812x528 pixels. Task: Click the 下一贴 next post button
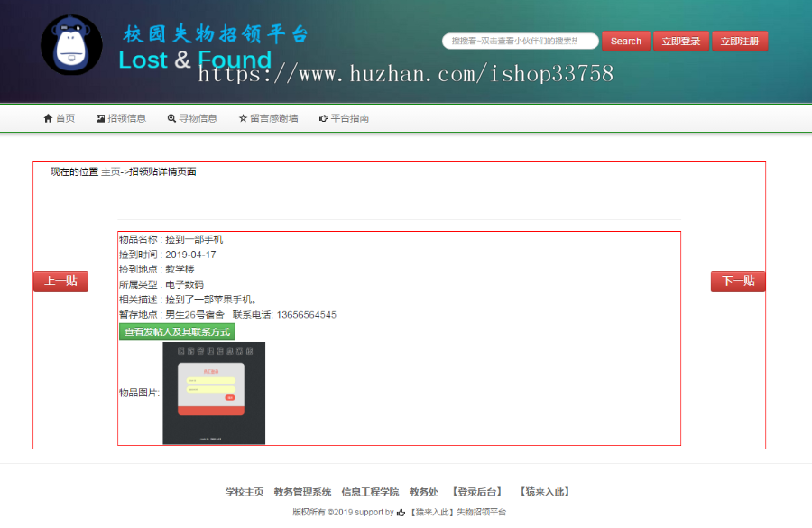(738, 281)
